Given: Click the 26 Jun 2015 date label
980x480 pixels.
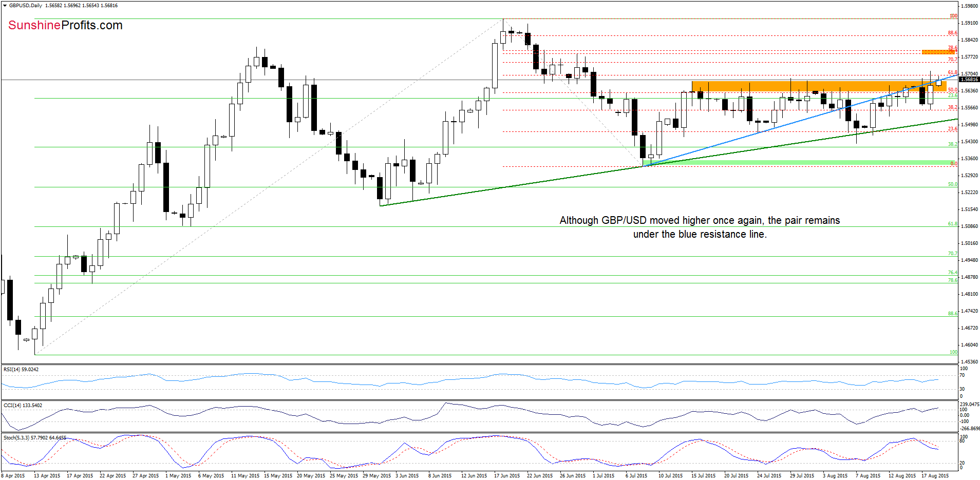Looking at the screenshot, I should pos(573,476).
